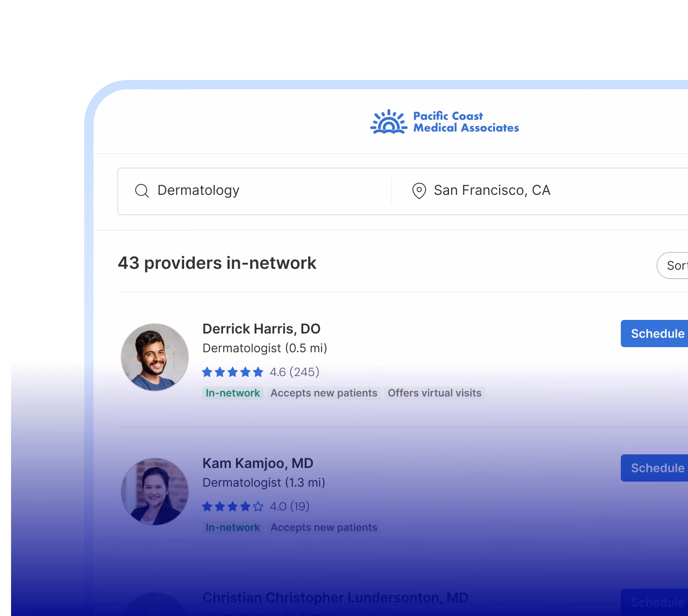This screenshot has width=688, height=616.
Task: Open Kam Kamjoo's profile photo
Action: [155, 492]
